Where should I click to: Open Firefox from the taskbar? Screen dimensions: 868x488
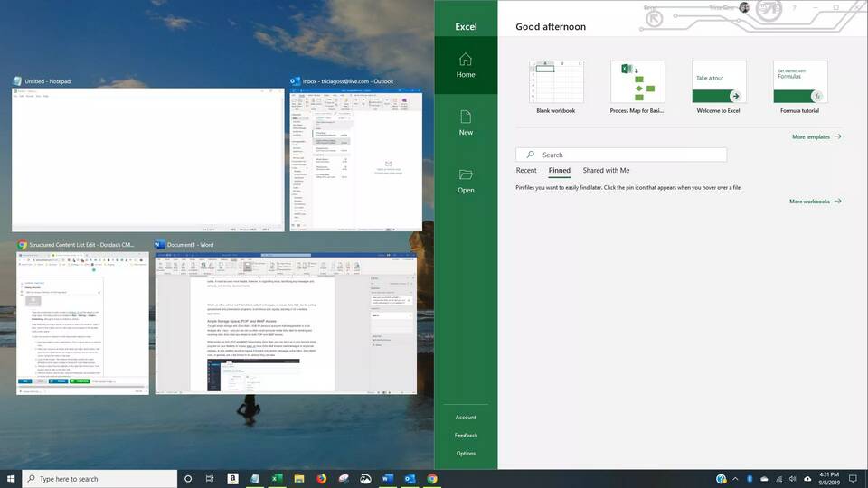point(321,479)
